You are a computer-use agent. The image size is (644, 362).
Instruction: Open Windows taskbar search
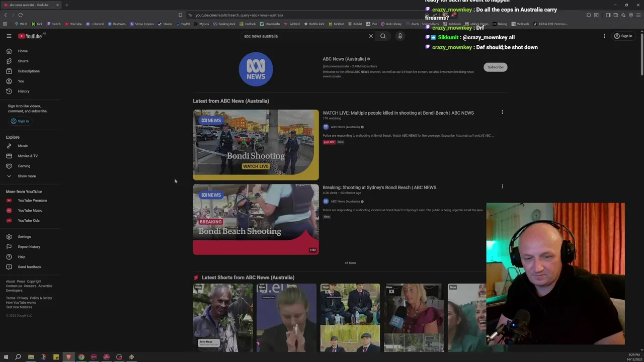tap(18, 357)
